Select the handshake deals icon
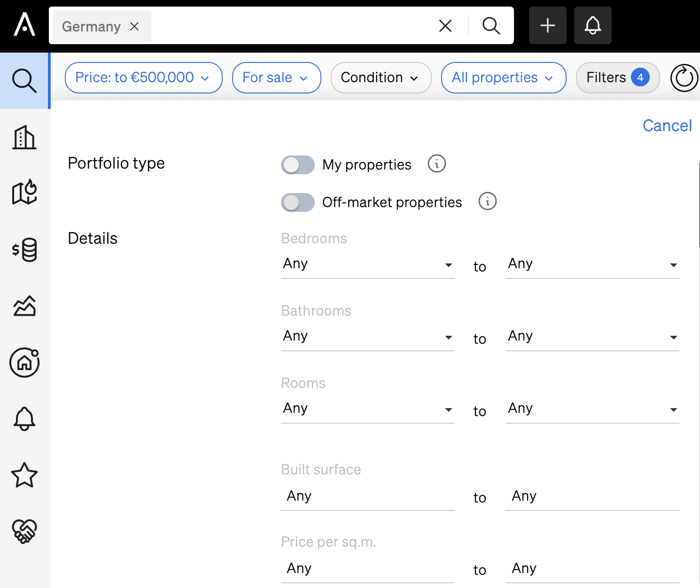This screenshot has width=700, height=588. click(24, 531)
